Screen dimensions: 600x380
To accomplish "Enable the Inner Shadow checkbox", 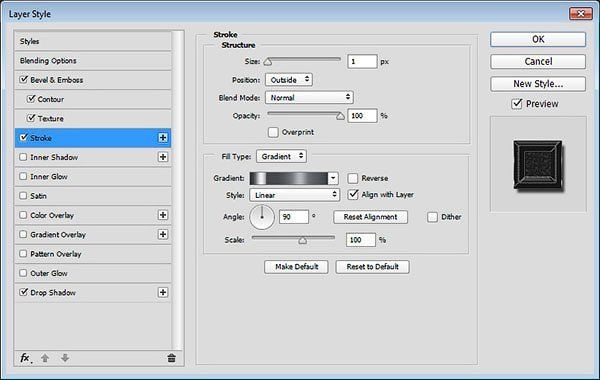I will click(23, 157).
